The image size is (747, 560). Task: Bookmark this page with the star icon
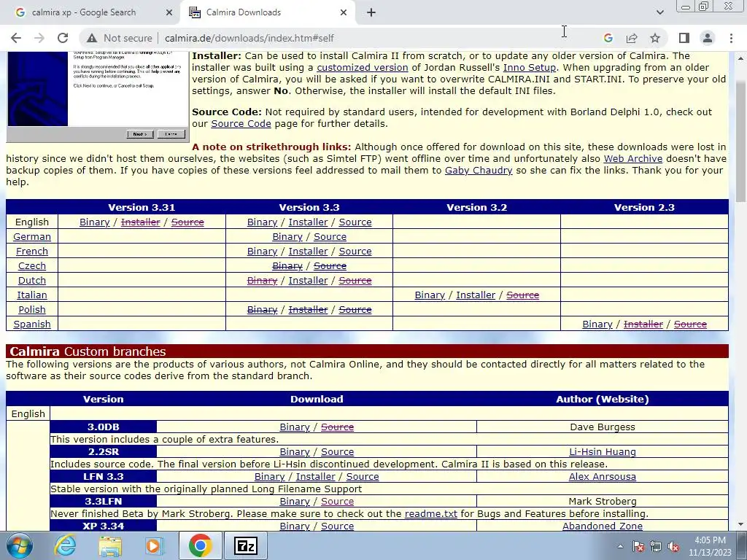coord(655,38)
